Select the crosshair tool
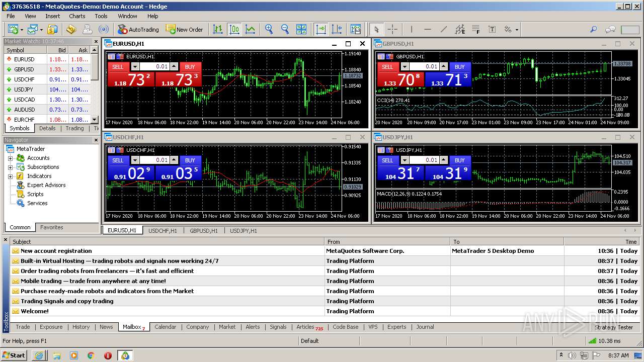Screen dimensions: 644x362 click(x=393, y=30)
